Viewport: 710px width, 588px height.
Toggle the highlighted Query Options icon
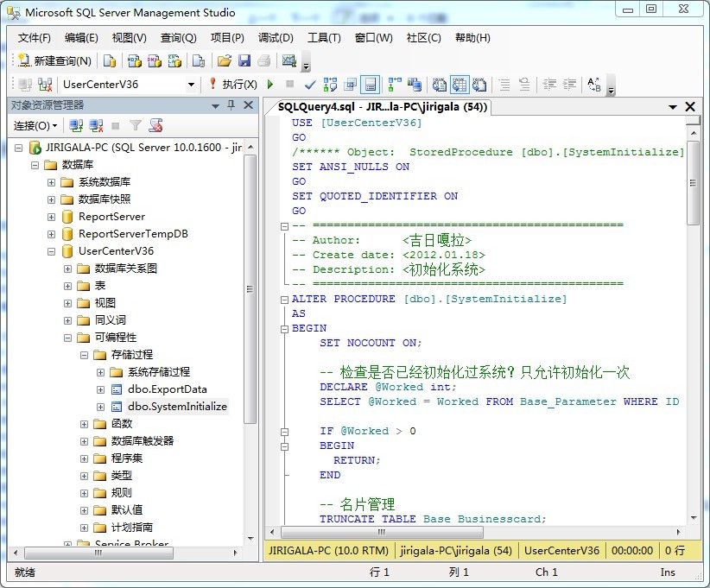point(371,85)
